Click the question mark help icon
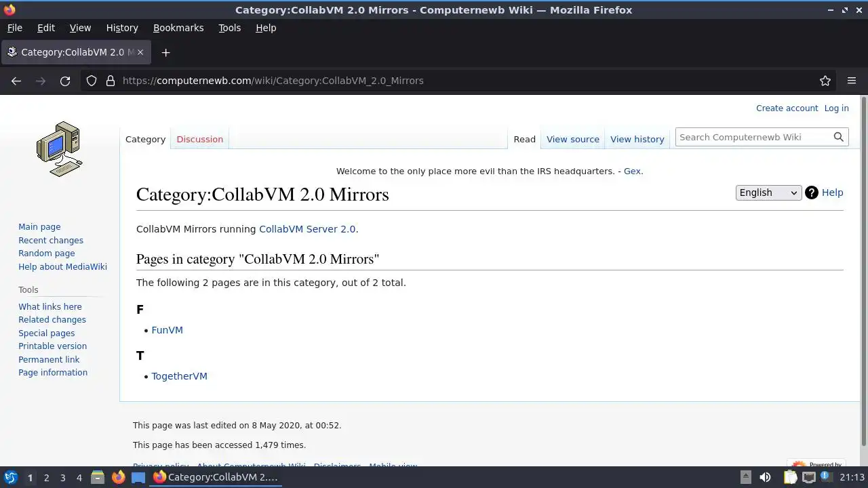Image resolution: width=868 pixels, height=488 pixels. pos(812,192)
